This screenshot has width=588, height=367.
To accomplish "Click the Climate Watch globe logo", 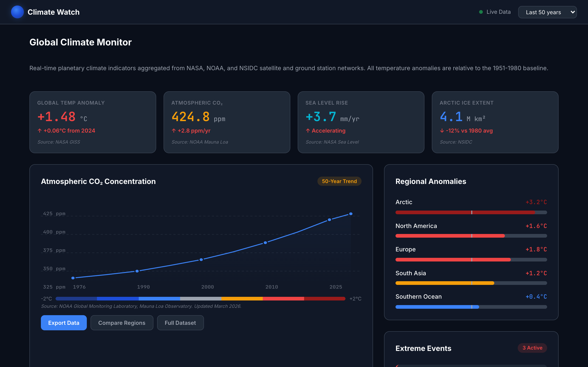I will pos(17,12).
